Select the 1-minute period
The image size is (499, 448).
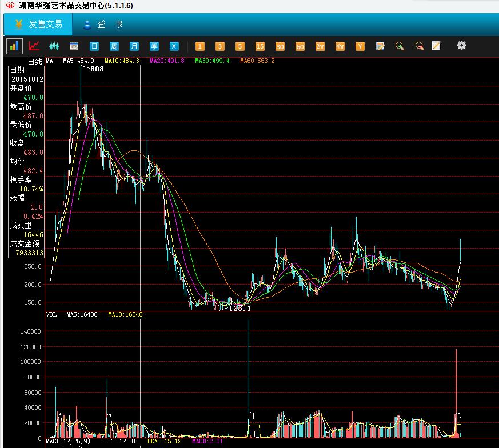tap(200, 46)
